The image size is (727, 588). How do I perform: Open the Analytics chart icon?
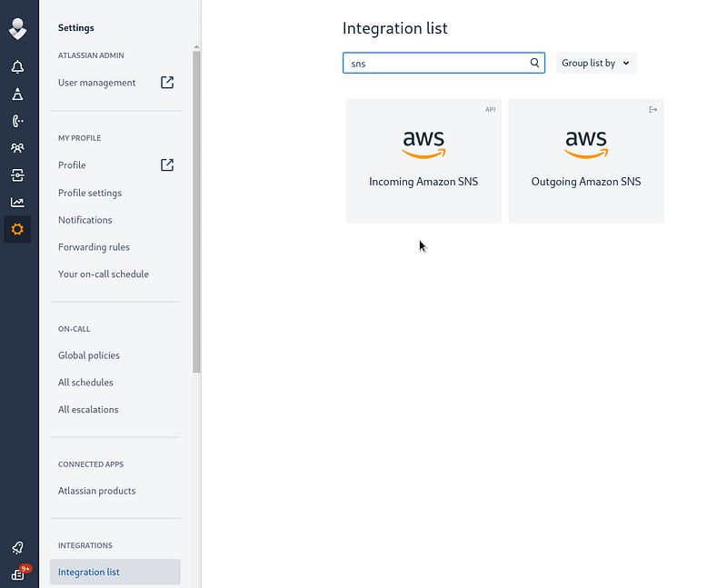coord(17,202)
